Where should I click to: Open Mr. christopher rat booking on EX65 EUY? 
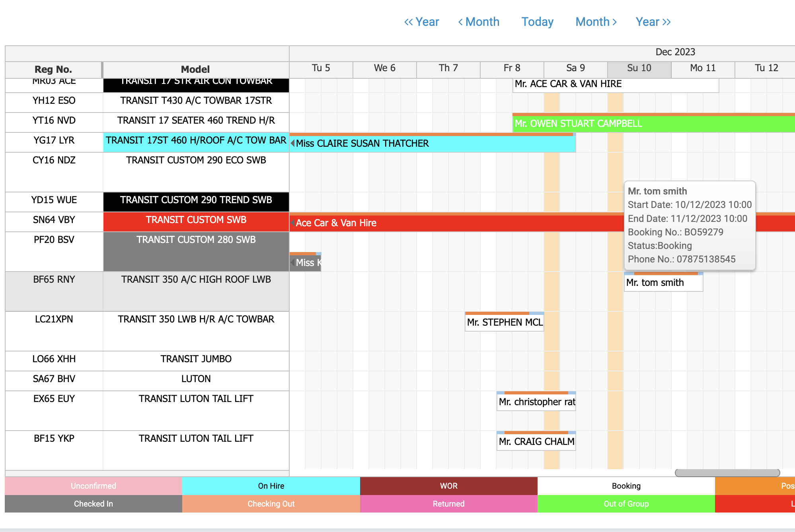click(536, 402)
